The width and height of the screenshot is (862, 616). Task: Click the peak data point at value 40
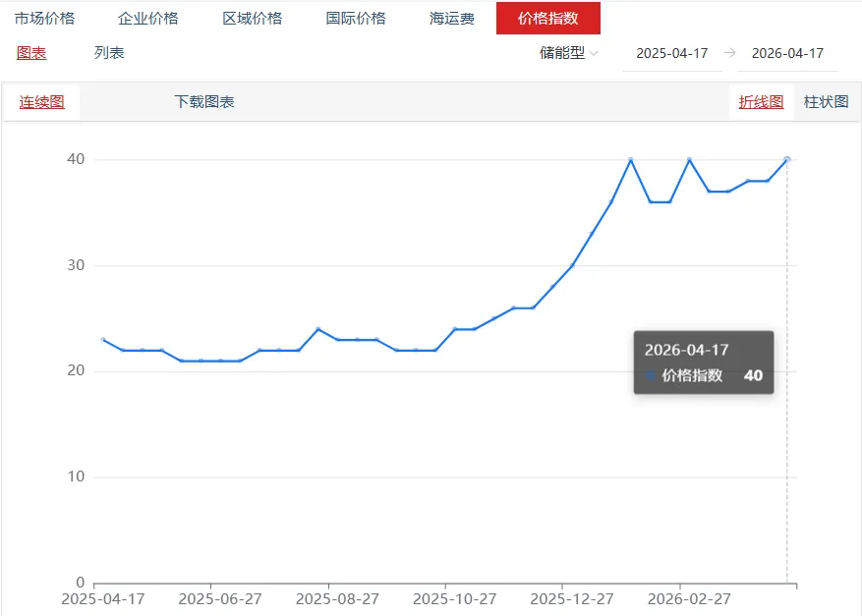coord(630,159)
